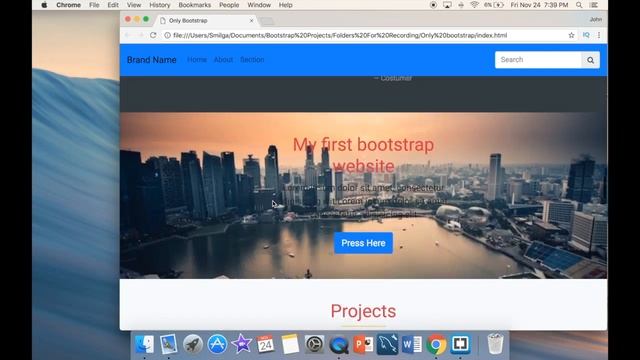This screenshot has height=360, width=640.
Task: Open Finder from the dock
Action: click(144, 344)
